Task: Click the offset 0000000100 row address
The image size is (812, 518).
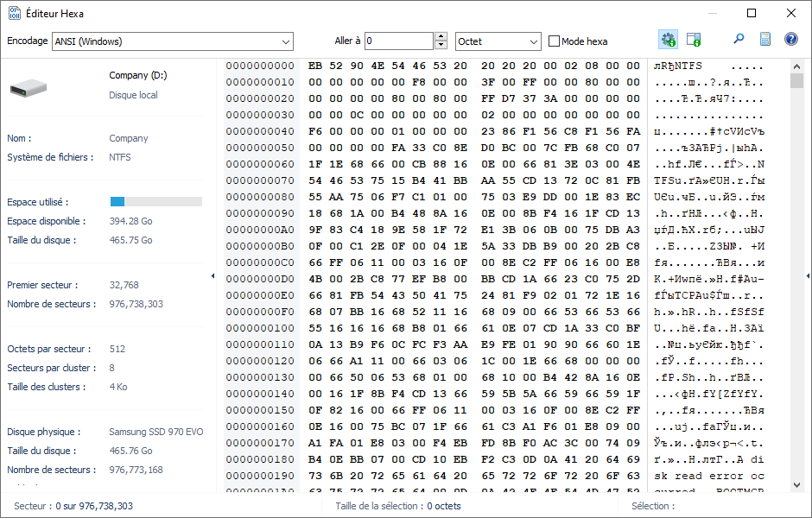Action: point(260,328)
